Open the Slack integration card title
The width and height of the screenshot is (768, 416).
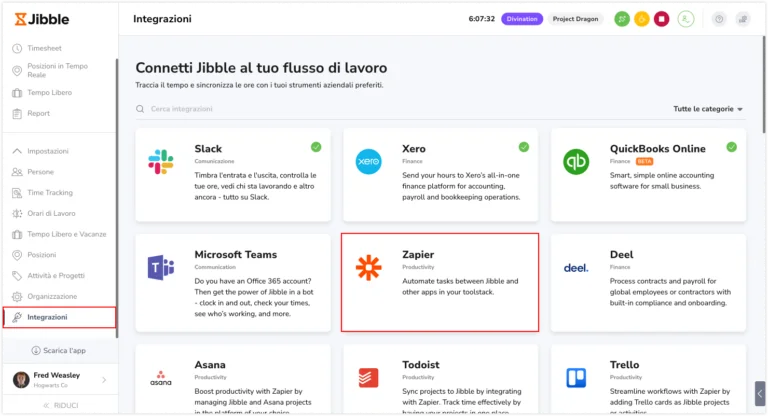click(208, 148)
